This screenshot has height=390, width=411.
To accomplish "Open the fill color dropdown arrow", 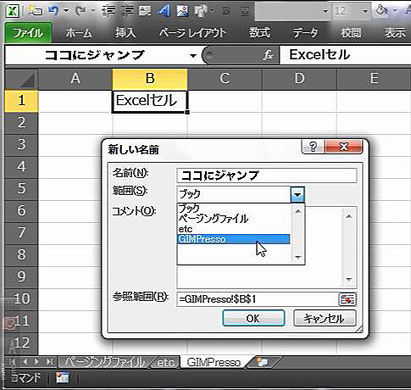I will [x=395, y=11].
